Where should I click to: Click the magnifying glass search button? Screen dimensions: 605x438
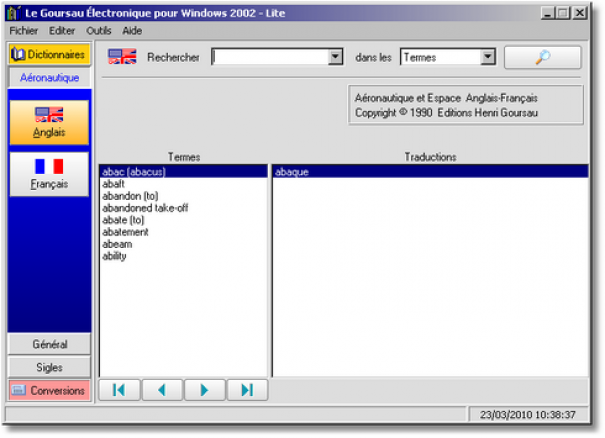pyautogui.click(x=542, y=57)
